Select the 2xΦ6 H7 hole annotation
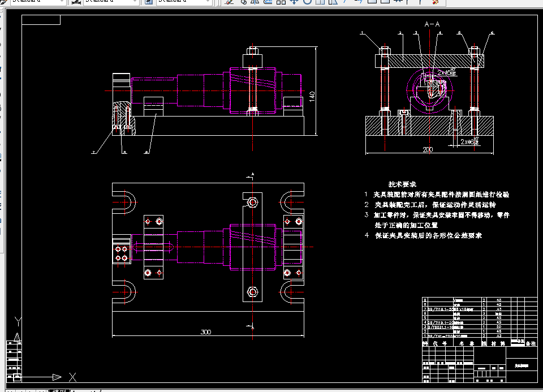 click(x=470, y=141)
